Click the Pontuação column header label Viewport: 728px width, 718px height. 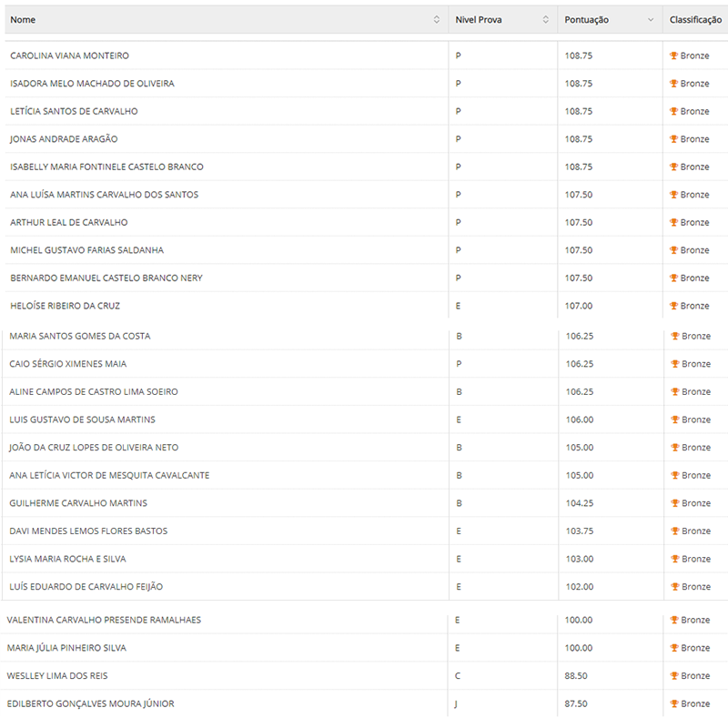point(587,20)
